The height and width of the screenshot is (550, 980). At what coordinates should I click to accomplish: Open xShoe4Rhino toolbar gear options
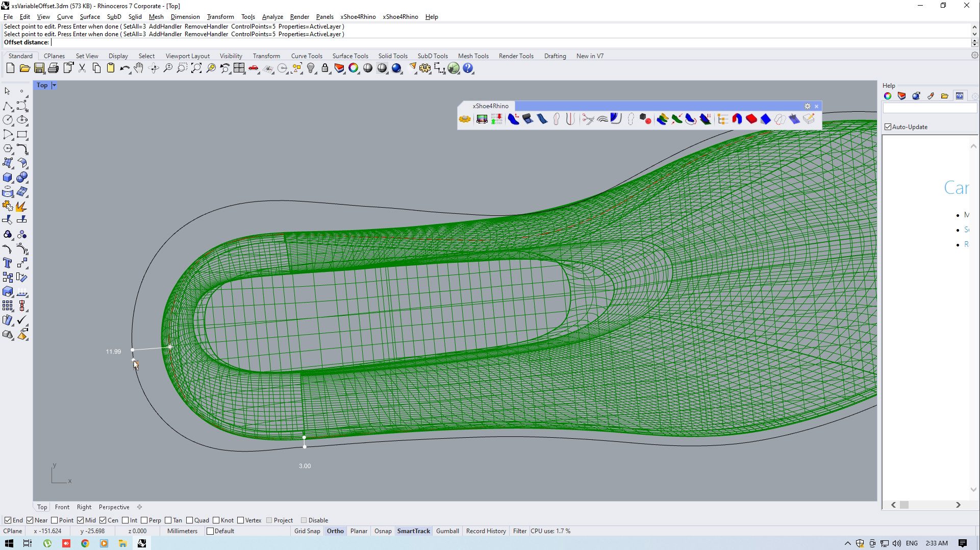(807, 106)
